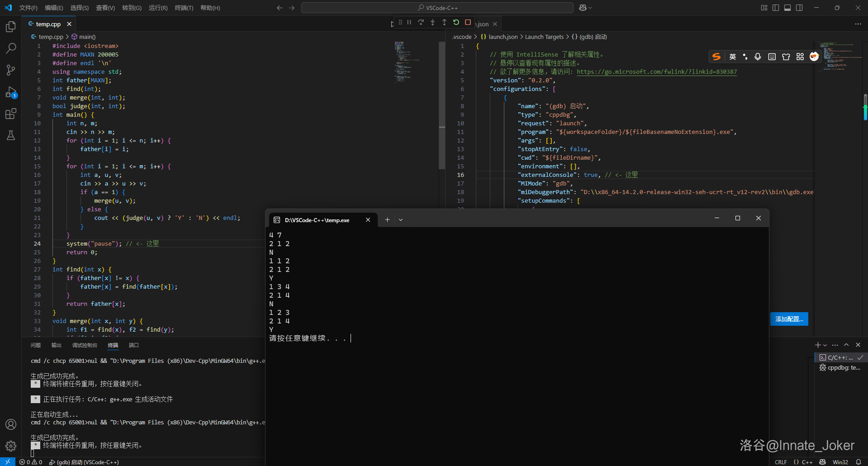This screenshot has height=466, width=868.
Task: Toggle the primary side bar layout button
Action: pos(776,8)
